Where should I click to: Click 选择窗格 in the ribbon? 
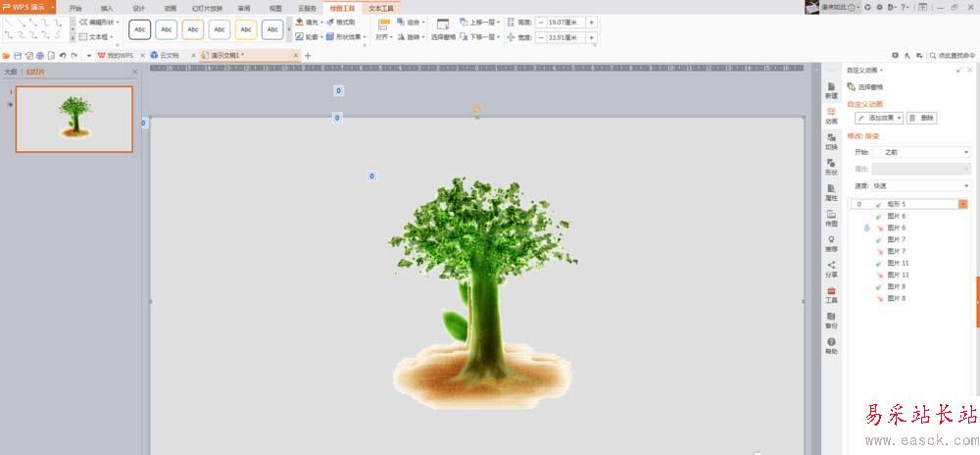[x=443, y=28]
